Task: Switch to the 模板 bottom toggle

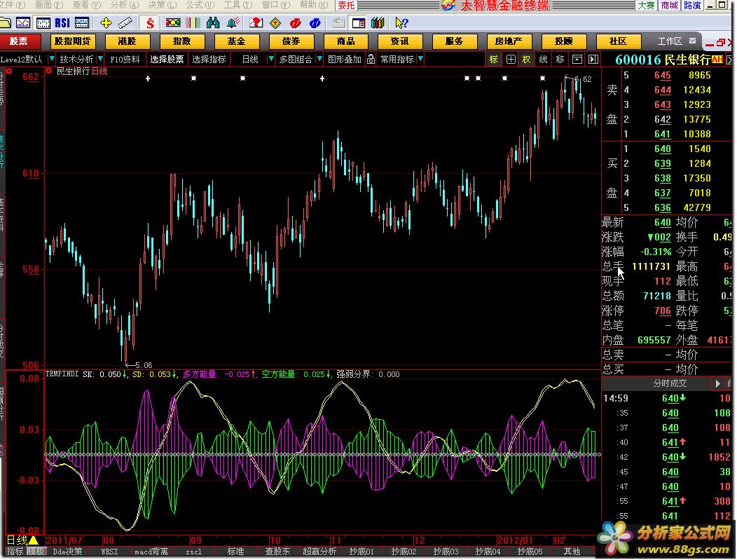Action: (36, 552)
